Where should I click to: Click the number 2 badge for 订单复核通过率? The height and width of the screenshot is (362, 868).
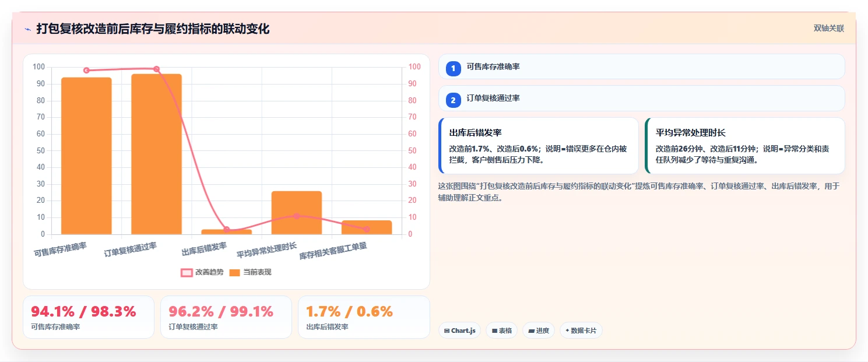tap(454, 99)
